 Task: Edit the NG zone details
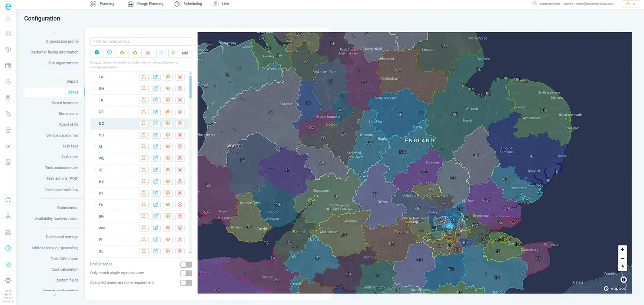[156, 124]
